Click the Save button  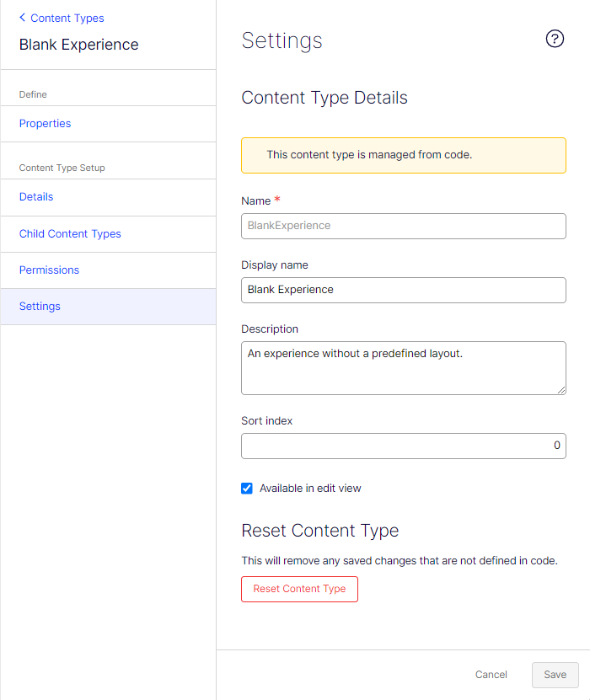point(555,675)
